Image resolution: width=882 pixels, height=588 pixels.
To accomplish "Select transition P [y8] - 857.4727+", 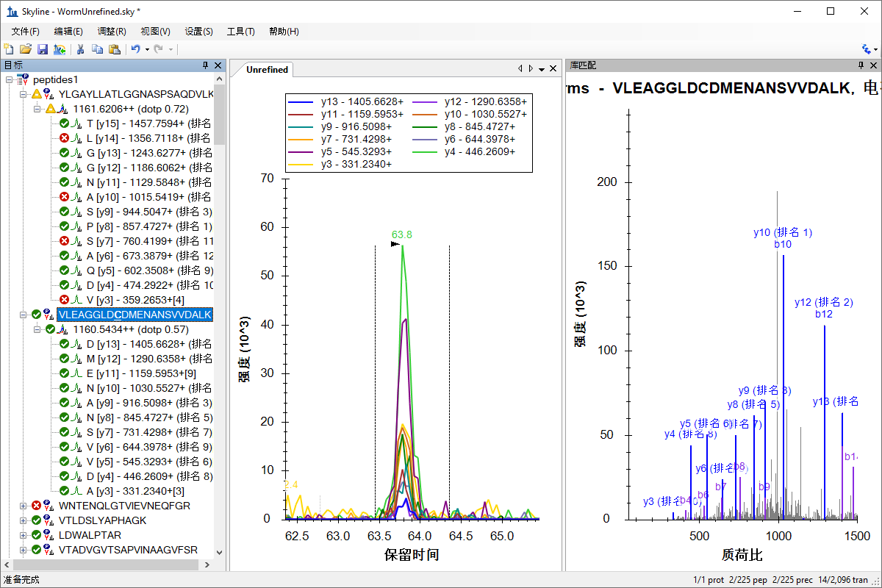I will pyautogui.click(x=149, y=226).
